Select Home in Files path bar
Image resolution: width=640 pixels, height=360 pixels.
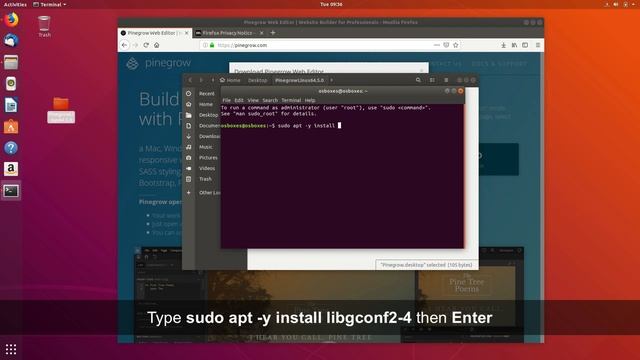point(230,80)
